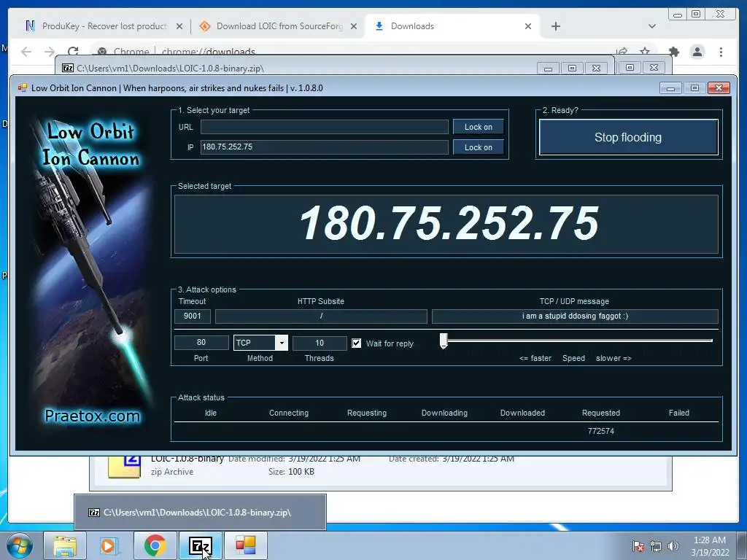Open a new Chrome tab
Image resolution: width=747 pixels, height=560 pixels.
click(555, 27)
